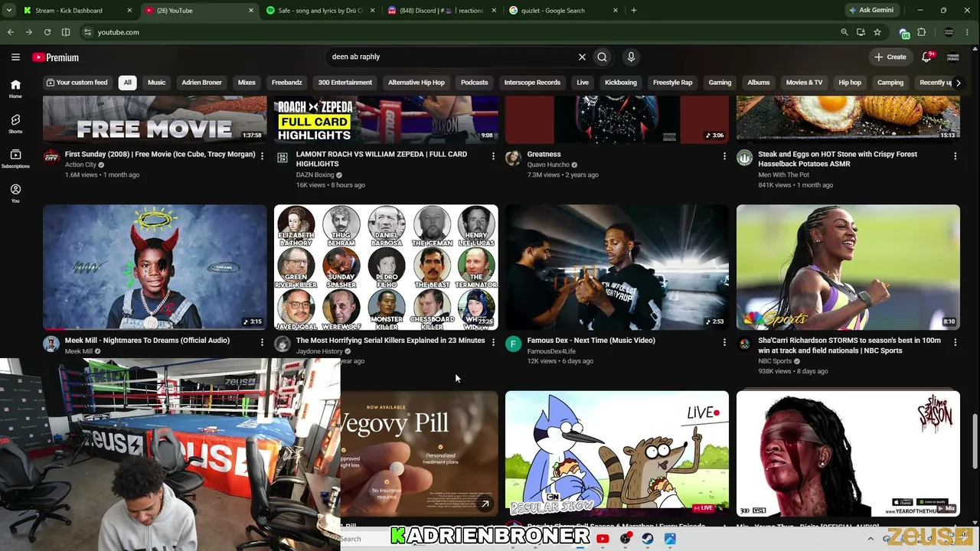Clear the search box with the X
Image resolution: width=980 pixels, height=551 pixels.
pyautogui.click(x=582, y=57)
